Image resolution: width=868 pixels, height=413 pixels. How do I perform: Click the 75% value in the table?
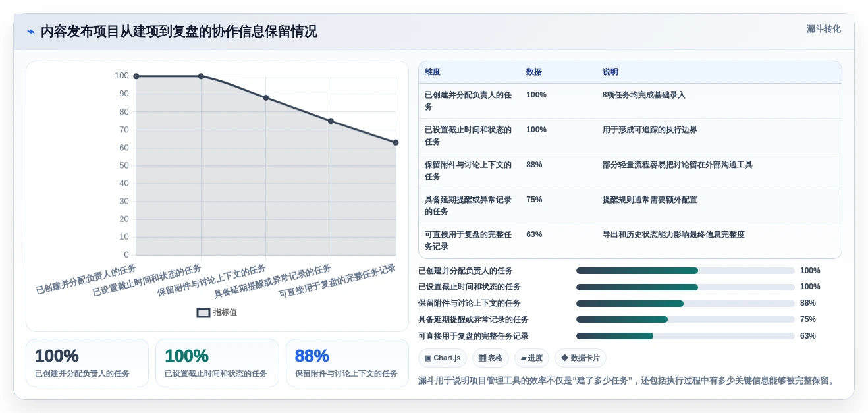point(534,200)
